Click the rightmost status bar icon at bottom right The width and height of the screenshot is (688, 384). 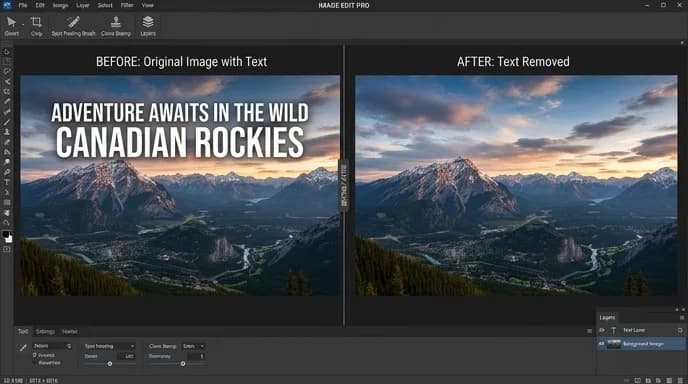[680, 380]
